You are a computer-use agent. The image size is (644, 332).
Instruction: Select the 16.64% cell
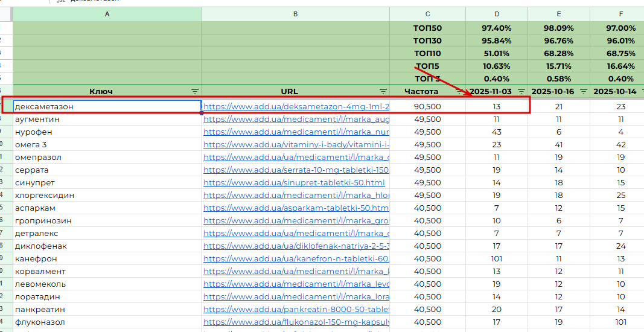617,66
